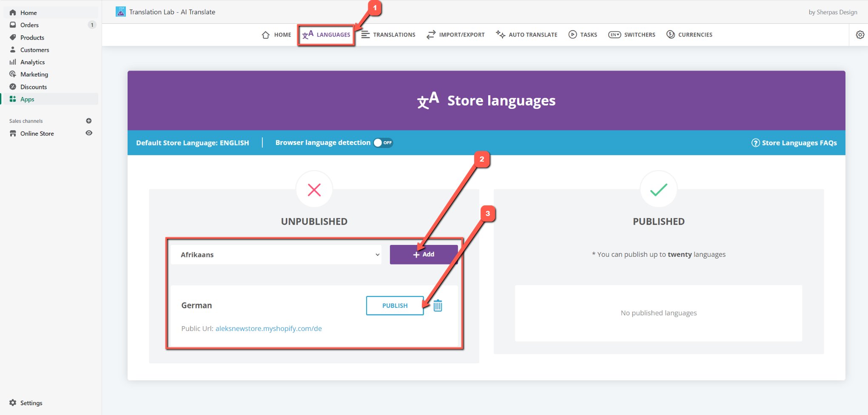This screenshot has width=868, height=415.
Task: Click the Discounts badge icon
Action: tap(13, 87)
